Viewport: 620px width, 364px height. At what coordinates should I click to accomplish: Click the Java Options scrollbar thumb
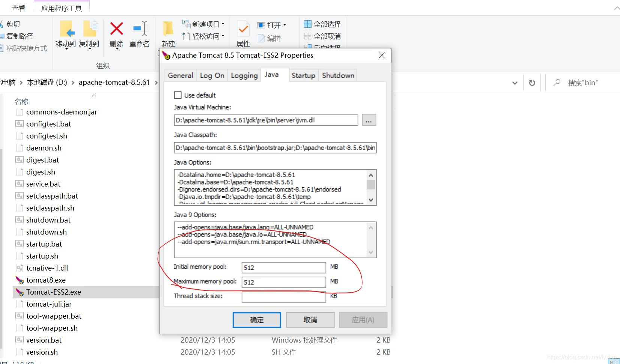coord(371,185)
